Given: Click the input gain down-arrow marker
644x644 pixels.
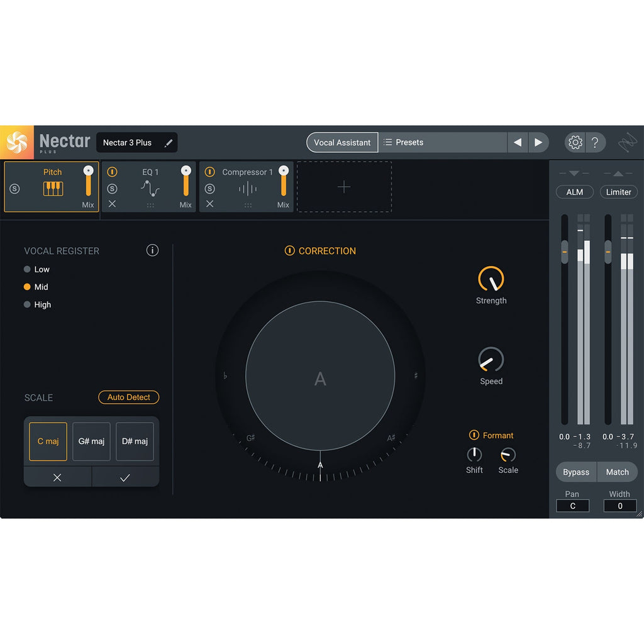Looking at the screenshot, I should tap(574, 174).
